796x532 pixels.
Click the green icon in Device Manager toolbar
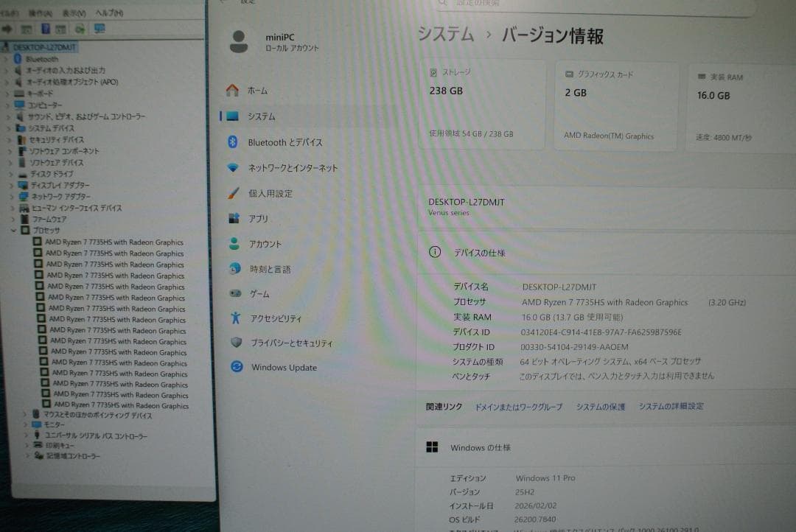click(x=80, y=29)
